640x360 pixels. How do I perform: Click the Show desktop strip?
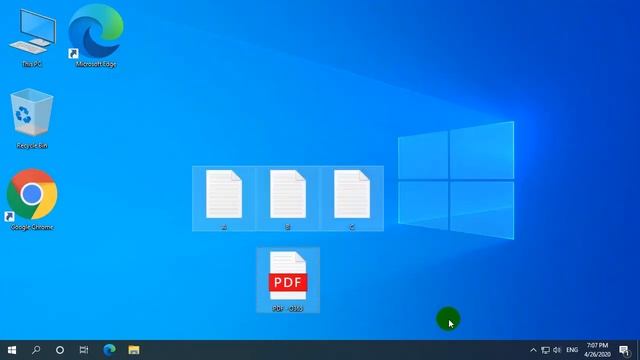pos(638,350)
